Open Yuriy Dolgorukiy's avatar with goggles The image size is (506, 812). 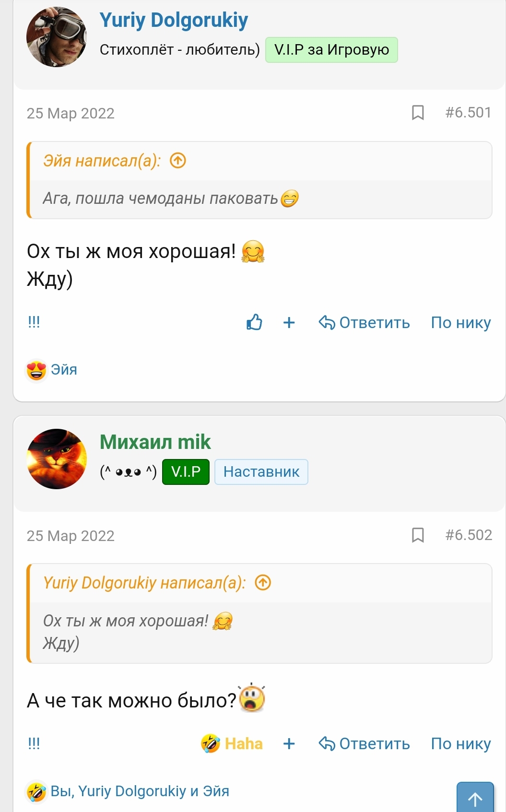click(x=57, y=37)
